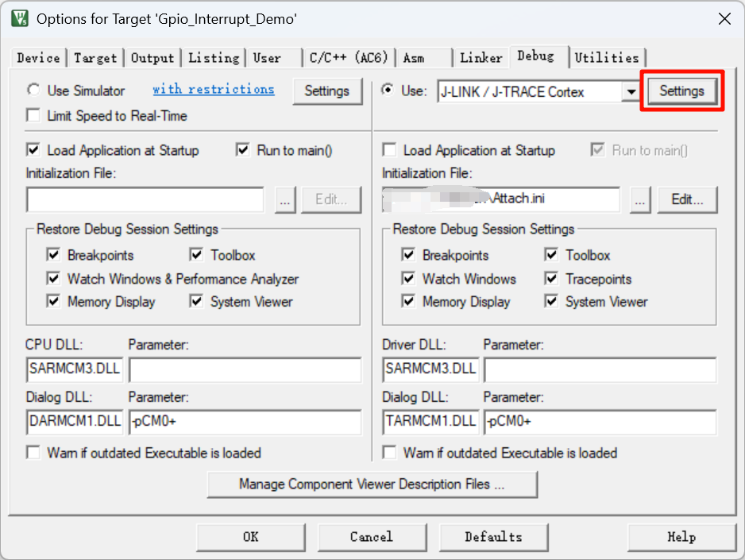Open the Utilities tab

608,58
